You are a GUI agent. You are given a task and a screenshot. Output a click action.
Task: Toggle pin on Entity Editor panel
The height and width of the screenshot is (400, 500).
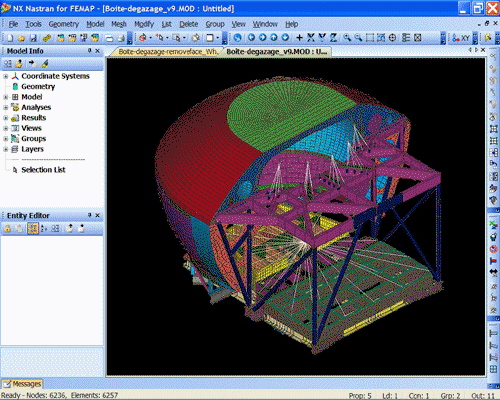90,215
